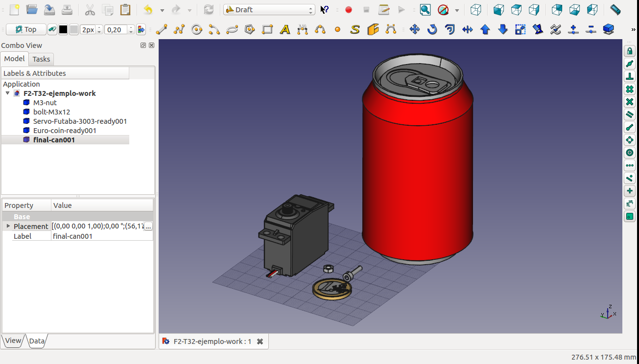Collapse the F2-T32-ejemplo-work document tree
639x364 pixels.
pos(8,93)
